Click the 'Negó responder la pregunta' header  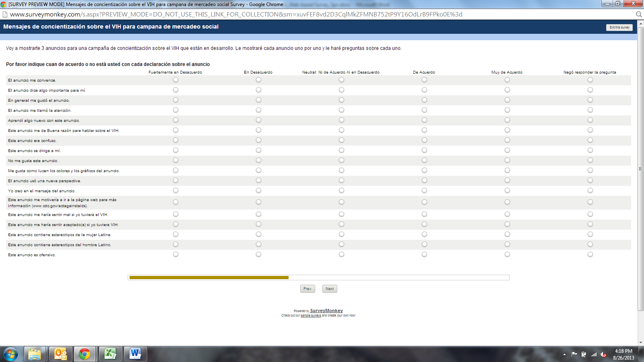click(x=590, y=72)
